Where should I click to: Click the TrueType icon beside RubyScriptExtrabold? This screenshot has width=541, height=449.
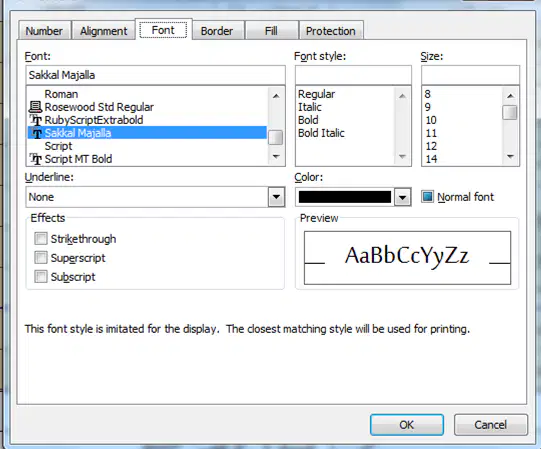tap(36, 120)
